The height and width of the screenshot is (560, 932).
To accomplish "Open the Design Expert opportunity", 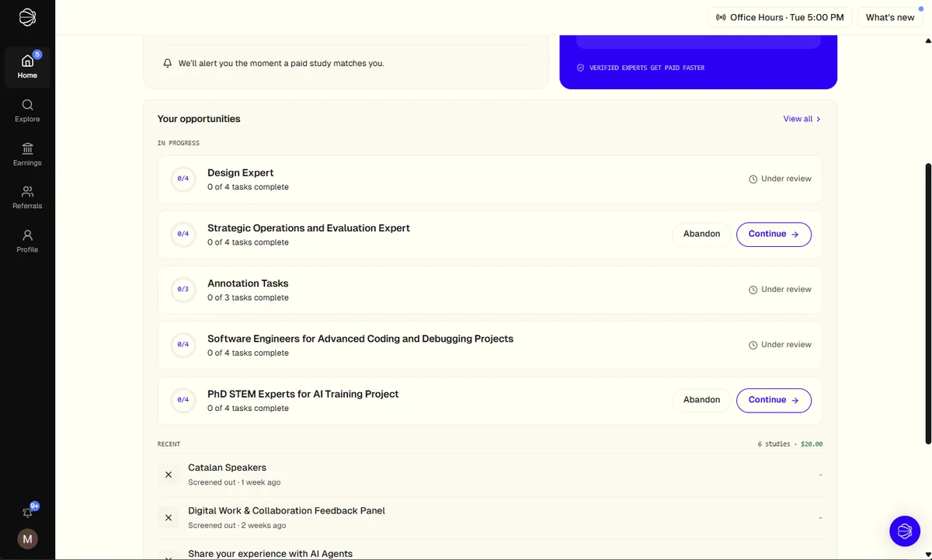I will (x=490, y=179).
